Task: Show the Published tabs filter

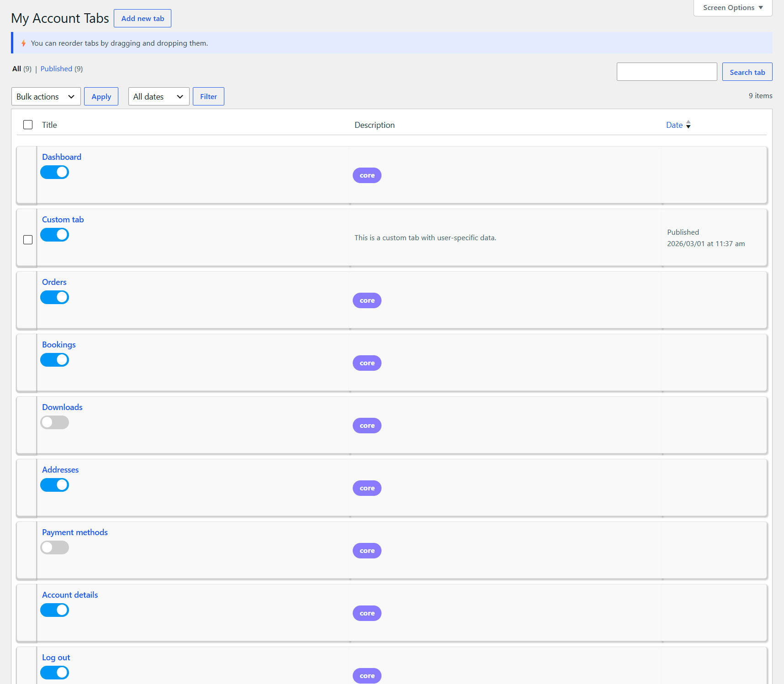Action: (x=56, y=69)
